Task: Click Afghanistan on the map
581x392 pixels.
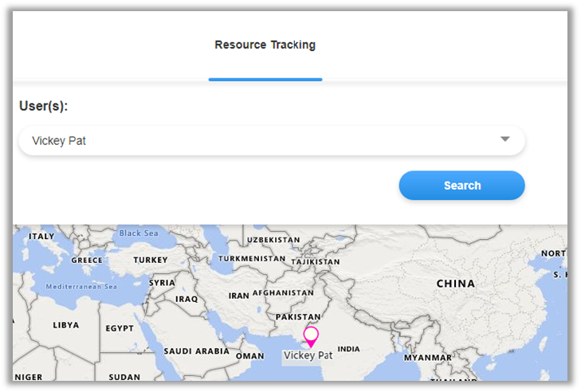Action: [283, 293]
